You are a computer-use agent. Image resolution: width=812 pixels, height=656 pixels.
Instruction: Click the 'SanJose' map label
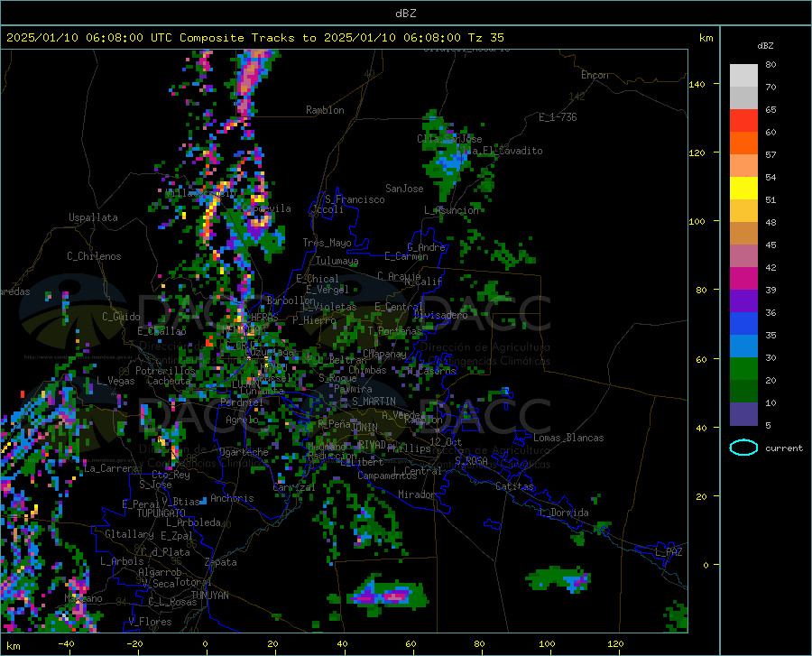(x=404, y=189)
